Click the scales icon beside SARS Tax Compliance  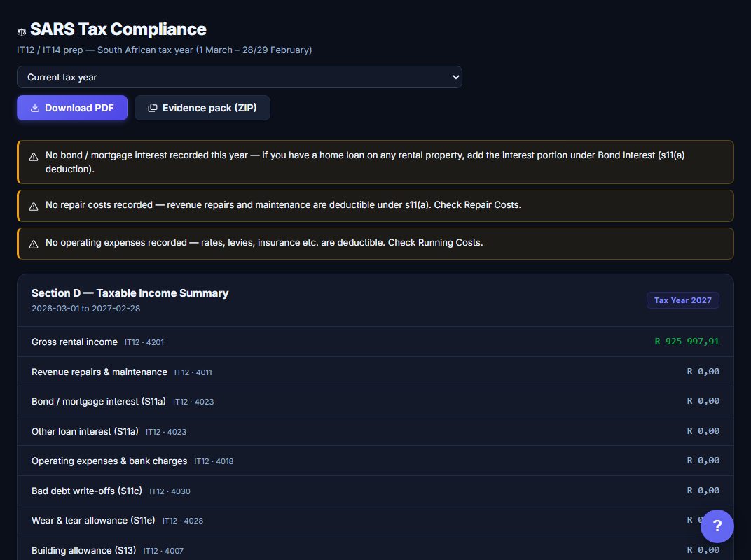coord(22,32)
